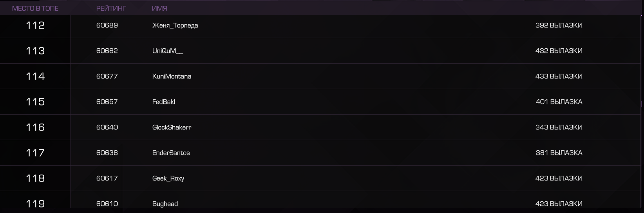Click rating value 60689
644x213 pixels.
click(x=107, y=25)
